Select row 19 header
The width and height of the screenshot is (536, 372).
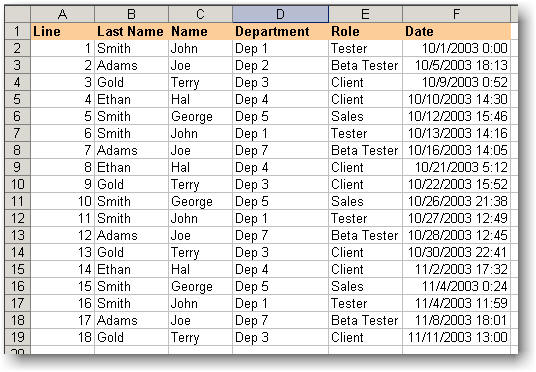[x=17, y=337]
